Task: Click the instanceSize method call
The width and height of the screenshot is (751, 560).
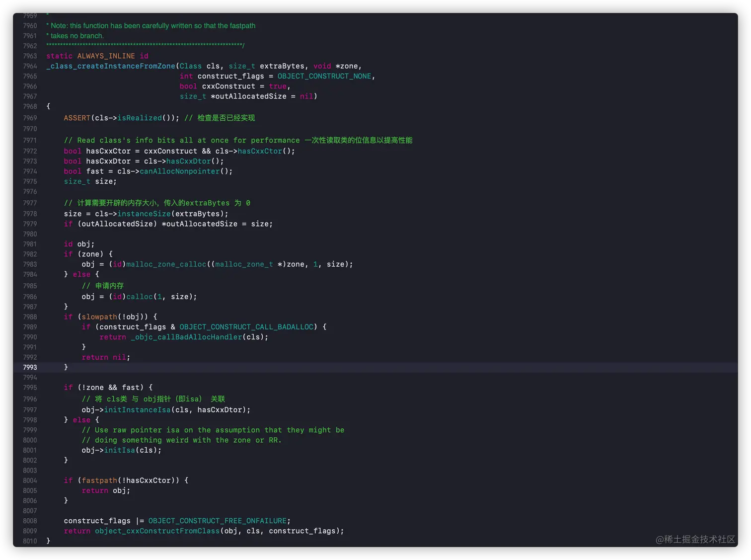Action: [x=144, y=214]
